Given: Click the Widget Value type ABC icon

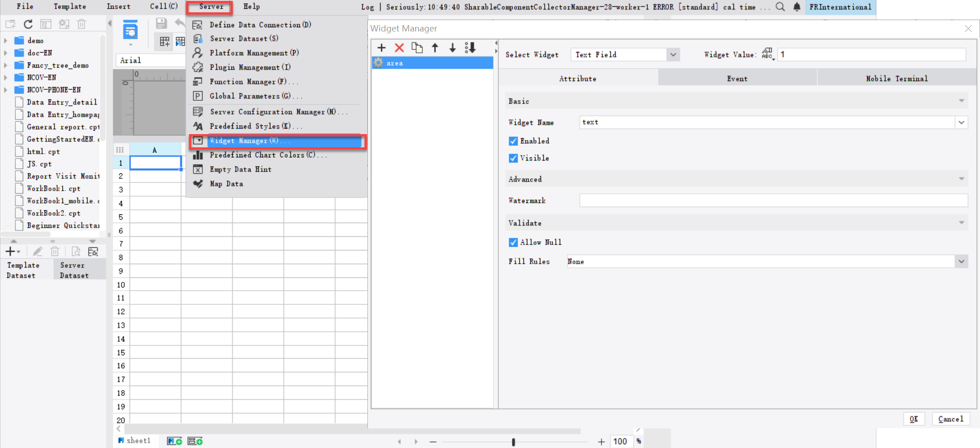Looking at the screenshot, I should 767,54.
